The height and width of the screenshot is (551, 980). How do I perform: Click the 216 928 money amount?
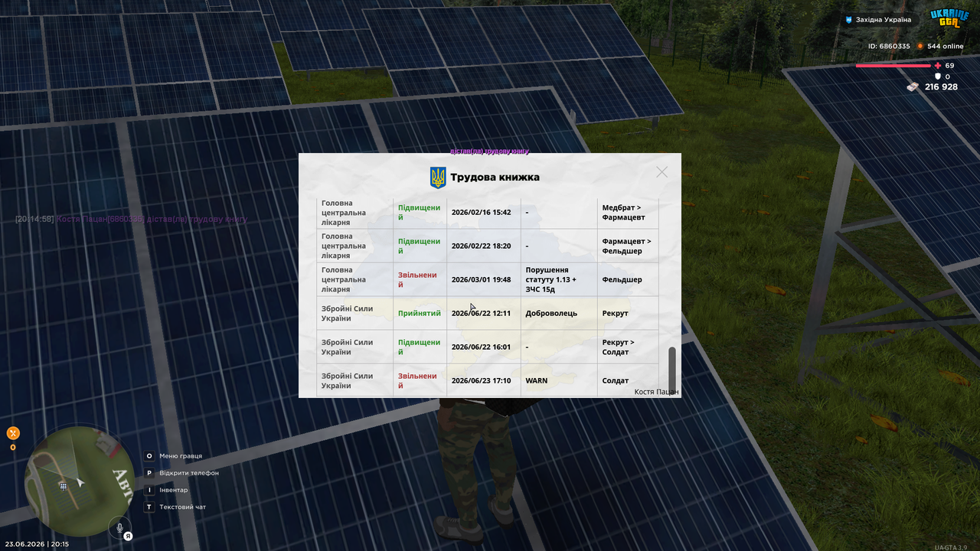[x=941, y=86]
